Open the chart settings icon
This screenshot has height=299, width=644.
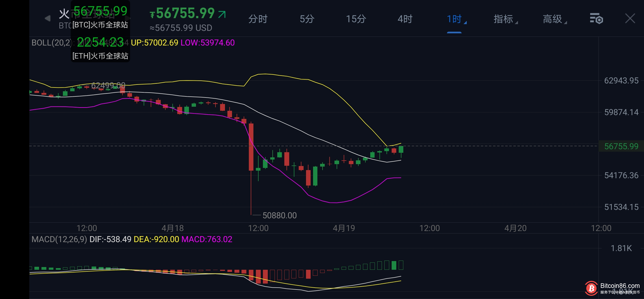[x=596, y=19]
